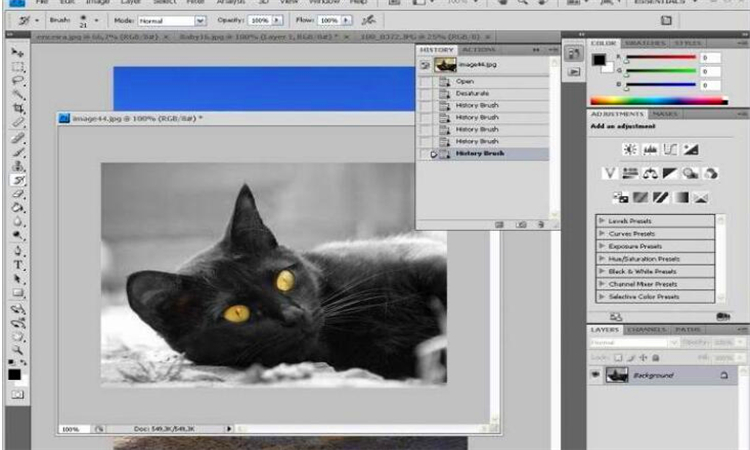Pick the Lasso tool
The image size is (750, 450).
16,80
